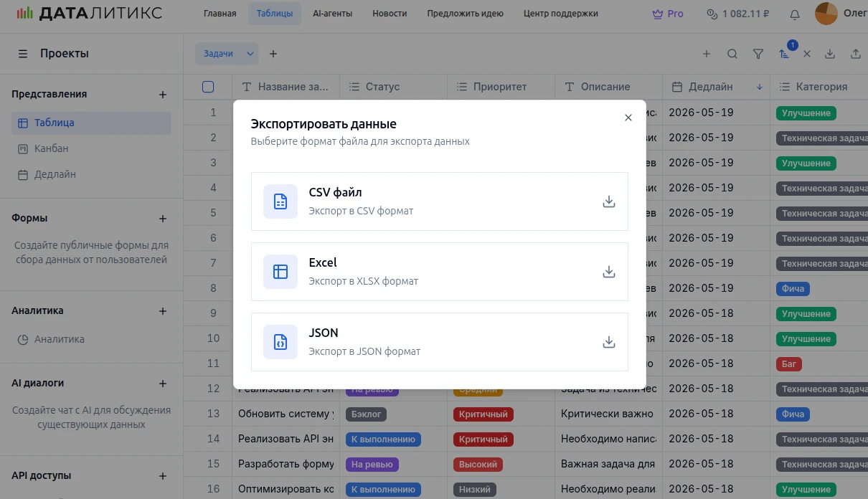This screenshot has height=499, width=868.
Task: Click the Pro subscription button
Action: click(x=667, y=14)
